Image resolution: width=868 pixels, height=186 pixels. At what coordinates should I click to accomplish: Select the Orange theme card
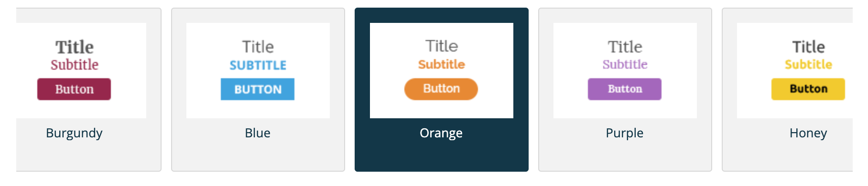(442, 90)
